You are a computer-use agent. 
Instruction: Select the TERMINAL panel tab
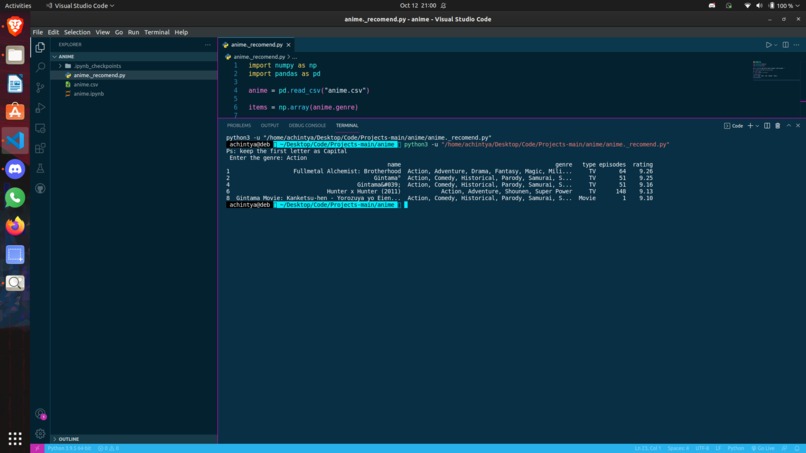347,125
